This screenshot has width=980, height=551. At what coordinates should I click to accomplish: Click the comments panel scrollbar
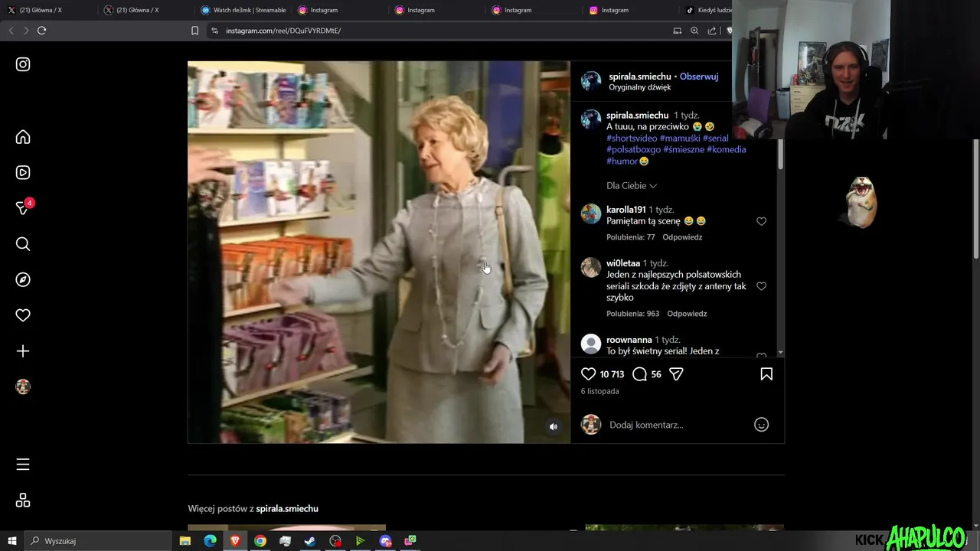[780, 153]
